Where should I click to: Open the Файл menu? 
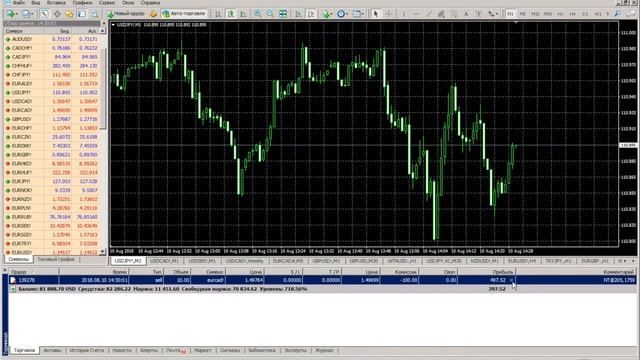(x=18, y=2)
